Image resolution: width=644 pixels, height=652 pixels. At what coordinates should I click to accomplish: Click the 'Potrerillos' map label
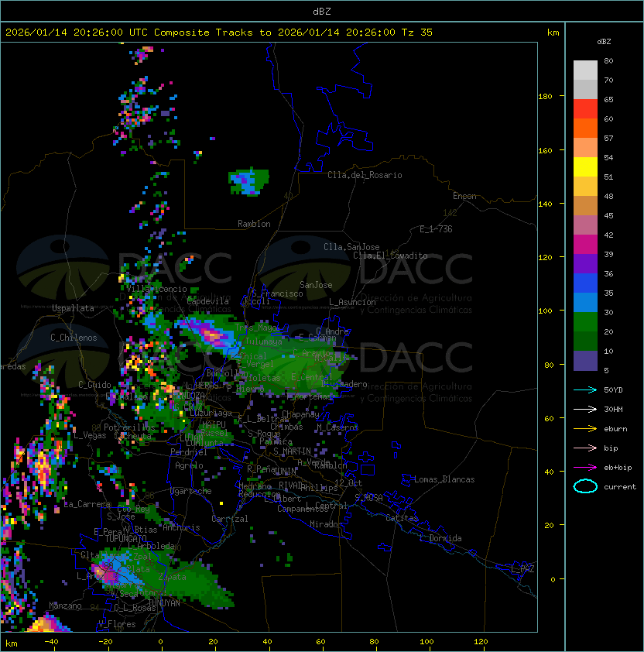click(129, 427)
